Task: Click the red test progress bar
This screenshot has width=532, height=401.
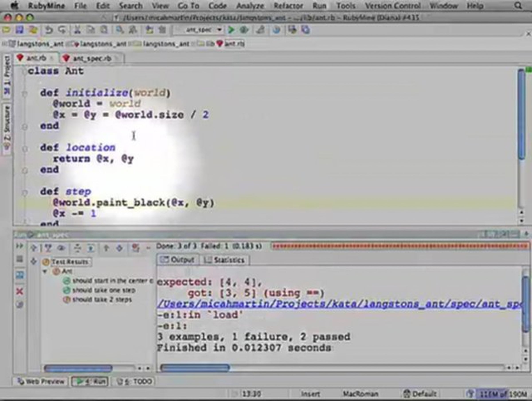Action: point(400,246)
